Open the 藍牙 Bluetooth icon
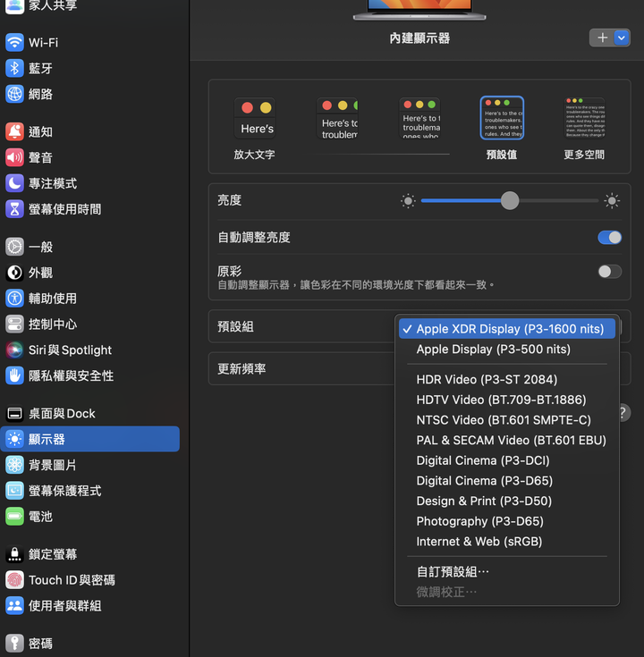The height and width of the screenshot is (657, 644). [x=14, y=68]
